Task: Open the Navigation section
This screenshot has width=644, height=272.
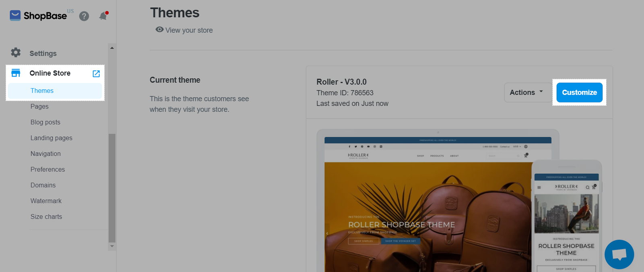Action: point(45,154)
